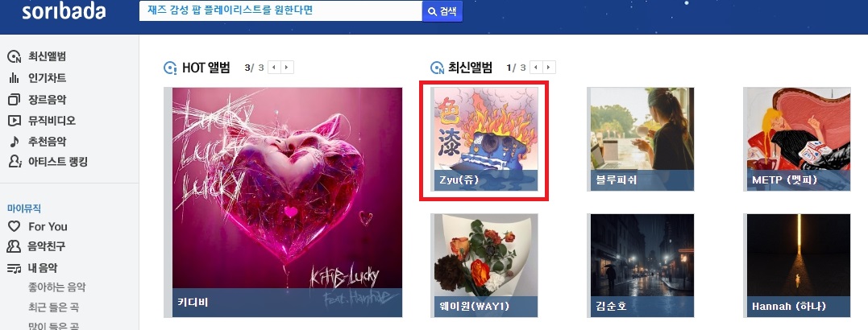Viewport: 868px width, 330px height.
Task: Click the 최신앨범 sidebar icon
Action: click(x=14, y=57)
